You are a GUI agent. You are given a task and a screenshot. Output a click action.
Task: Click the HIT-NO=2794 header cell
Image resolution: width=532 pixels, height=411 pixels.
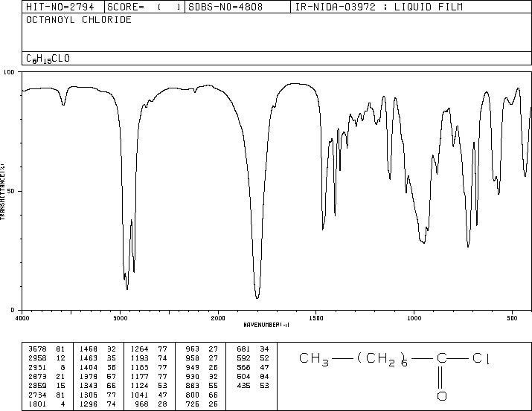63,7
